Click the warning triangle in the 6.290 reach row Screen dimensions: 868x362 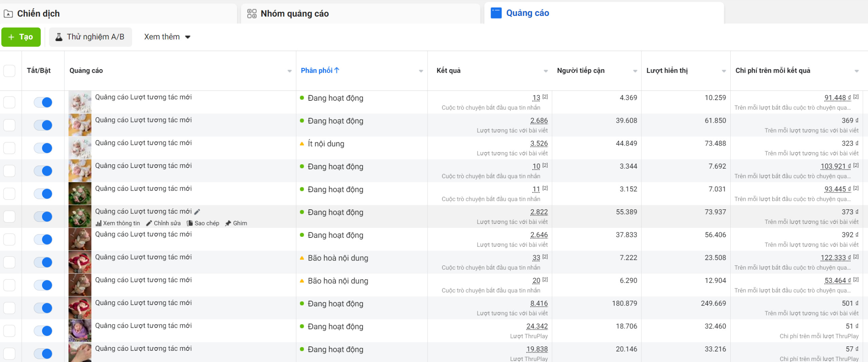coord(302,281)
